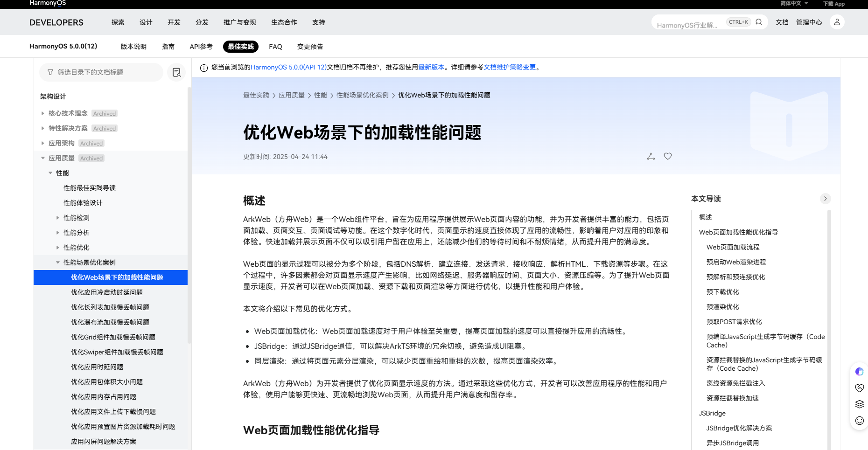This screenshot has height=450, width=868.
Task: Jump to 预取POST请求优化 in outline
Action: tap(734, 322)
